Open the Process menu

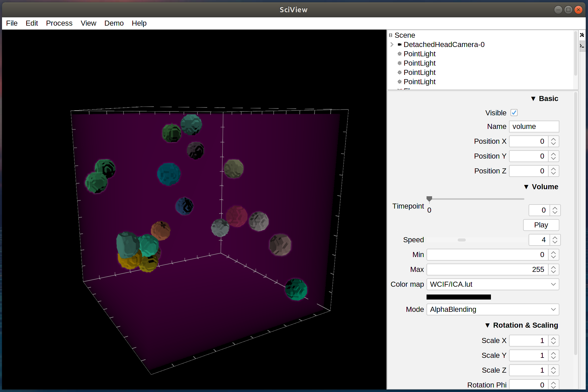click(59, 23)
